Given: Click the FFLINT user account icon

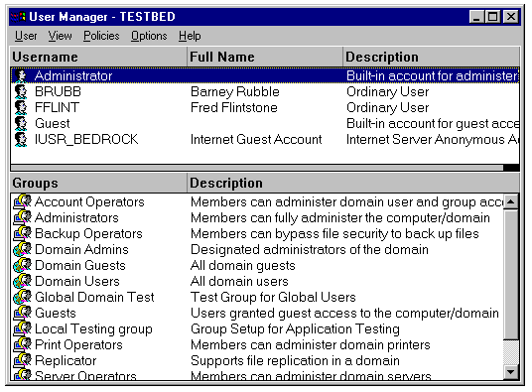Looking at the screenshot, I should (x=21, y=108).
